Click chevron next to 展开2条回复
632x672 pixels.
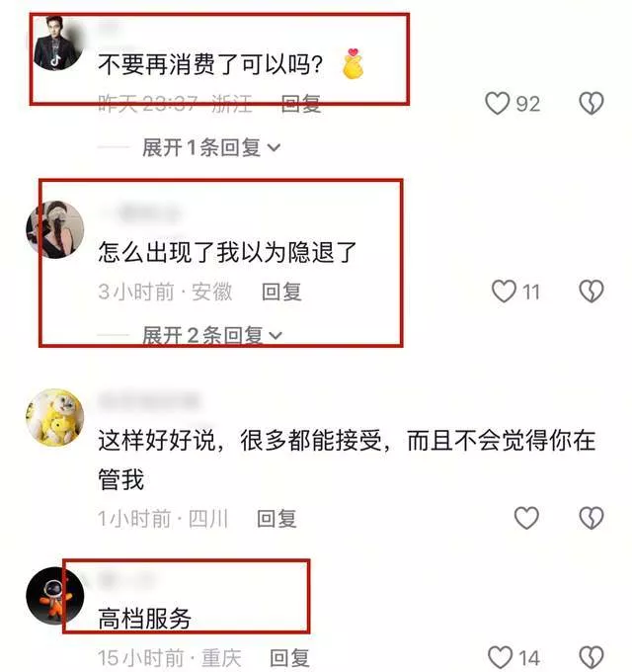click(275, 336)
